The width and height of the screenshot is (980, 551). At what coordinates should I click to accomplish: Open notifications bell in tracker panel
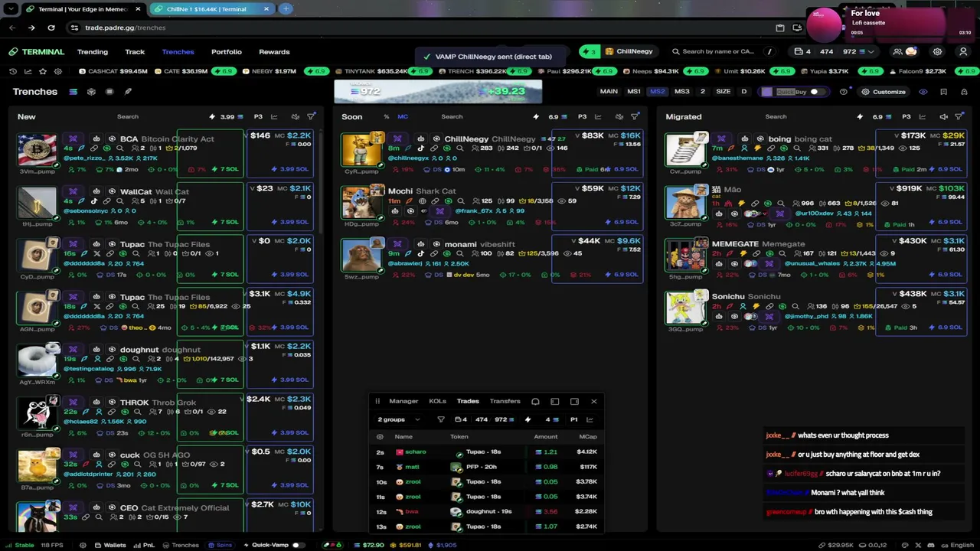[535, 401]
